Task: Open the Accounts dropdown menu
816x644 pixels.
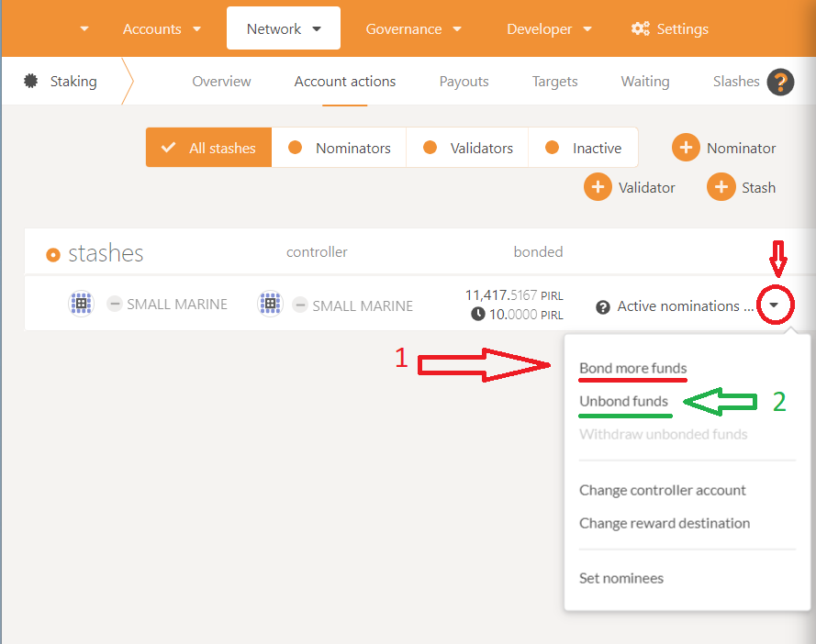Action: pos(162,28)
